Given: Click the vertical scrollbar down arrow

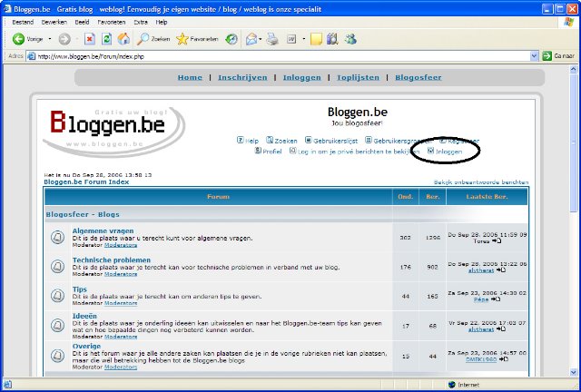Looking at the screenshot, I should pos(574,371).
